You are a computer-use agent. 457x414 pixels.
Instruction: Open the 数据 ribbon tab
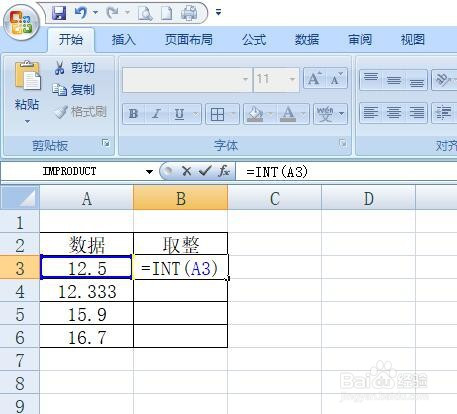tap(307, 40)
